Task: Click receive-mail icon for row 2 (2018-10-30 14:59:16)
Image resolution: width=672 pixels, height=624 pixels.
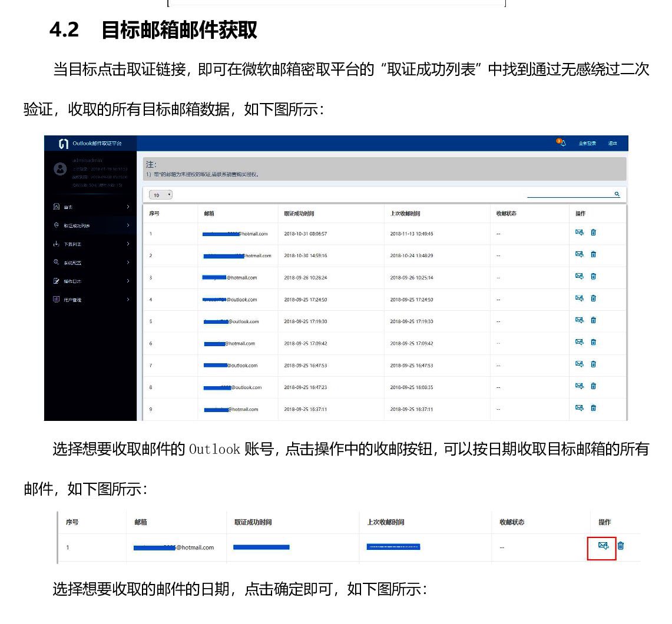Action: (579, 254)
